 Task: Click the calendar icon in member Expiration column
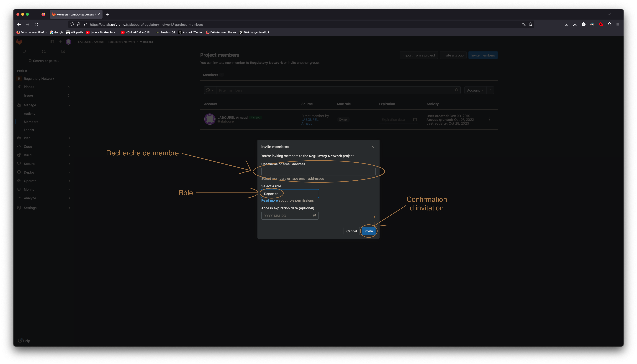pyautogui.click(x=415, y=120)
